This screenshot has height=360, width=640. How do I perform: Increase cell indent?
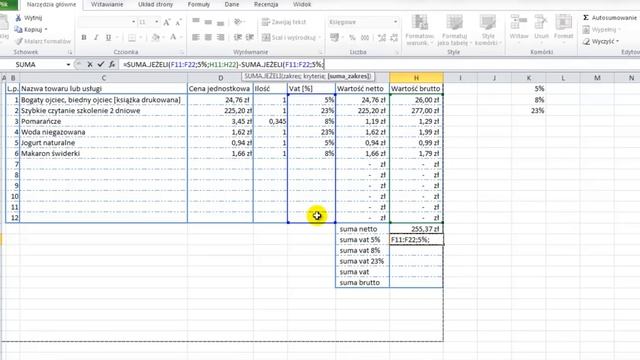[x=249, y=38]
